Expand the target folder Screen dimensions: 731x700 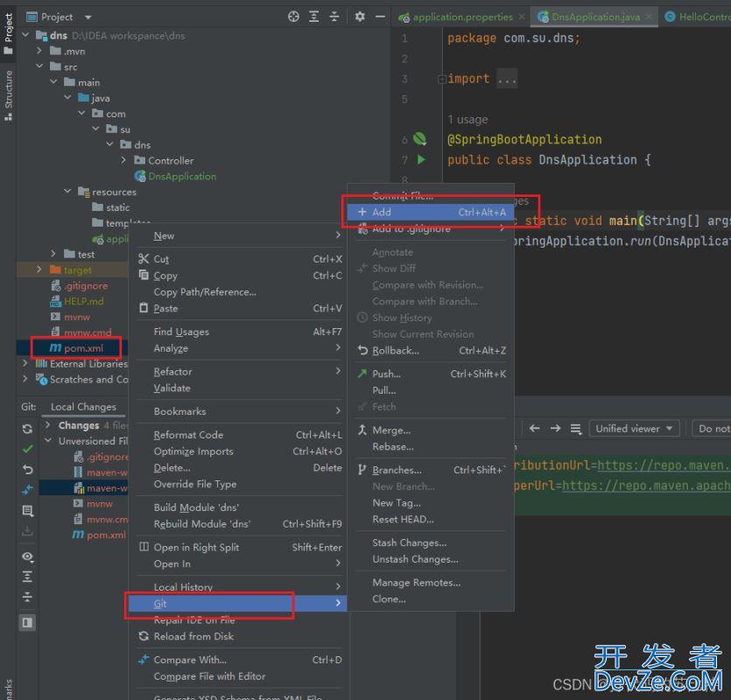pyautogui.click(x=39, y=269)
